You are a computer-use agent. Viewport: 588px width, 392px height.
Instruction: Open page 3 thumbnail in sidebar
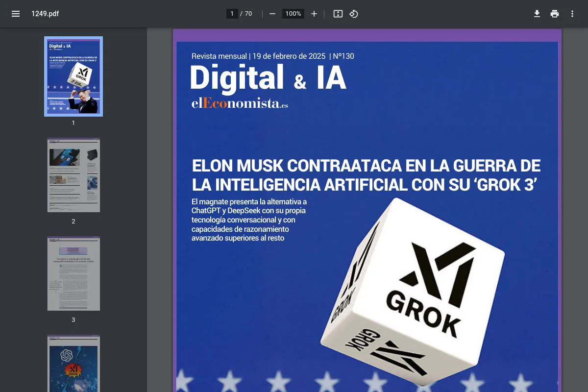(73, 273)
